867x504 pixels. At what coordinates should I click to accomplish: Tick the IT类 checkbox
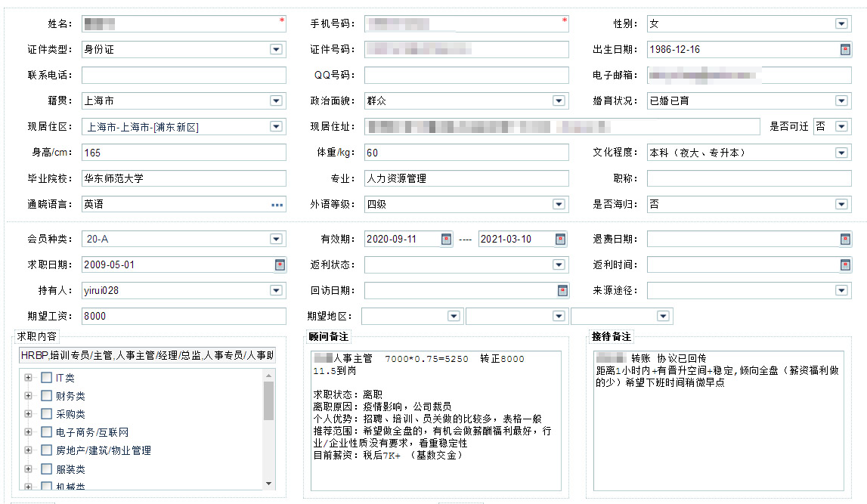click(46, 378)
